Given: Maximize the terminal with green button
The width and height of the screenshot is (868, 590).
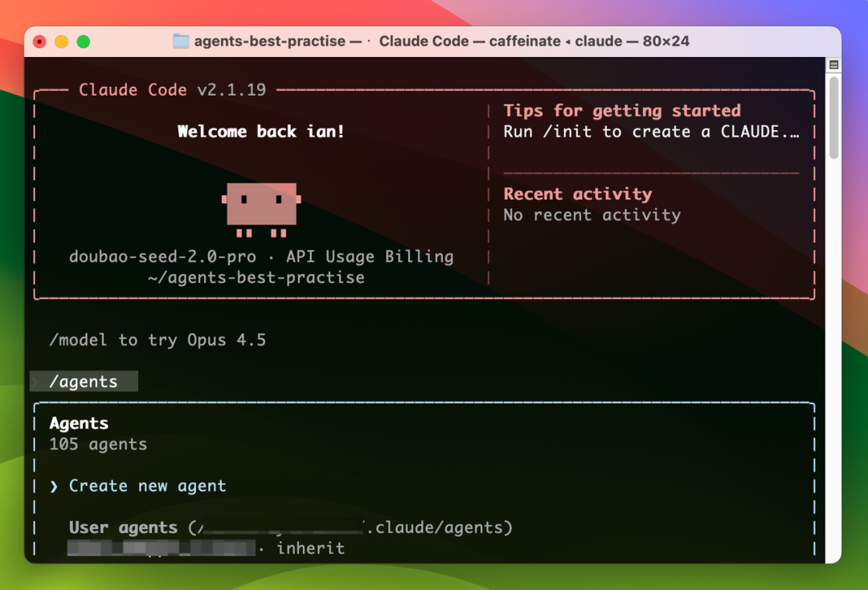Looking at the screenshot, I should [84, 42].
